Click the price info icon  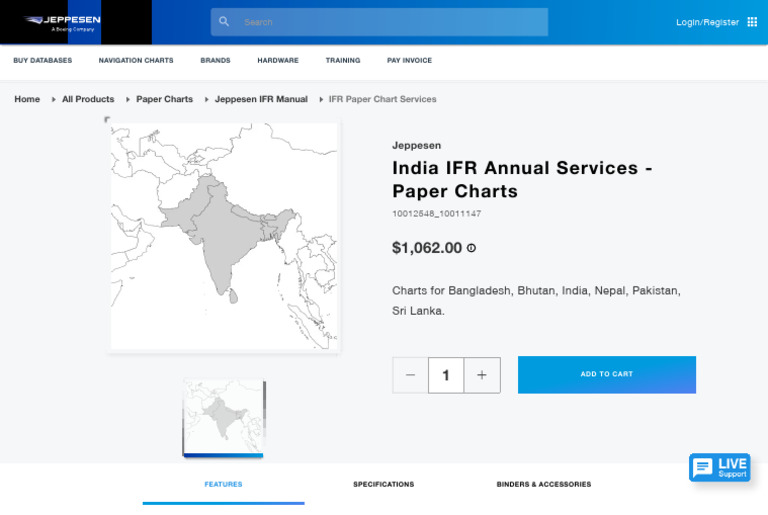point(471,248)
